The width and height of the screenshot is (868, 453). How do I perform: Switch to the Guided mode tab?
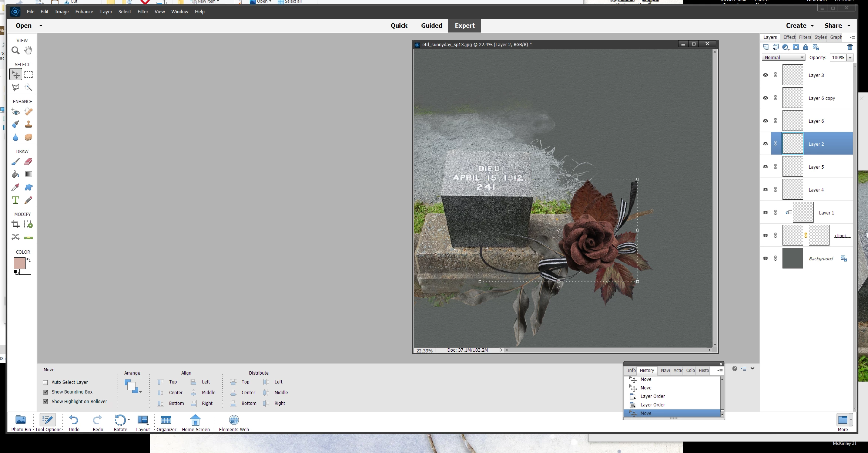pos(431,26)
